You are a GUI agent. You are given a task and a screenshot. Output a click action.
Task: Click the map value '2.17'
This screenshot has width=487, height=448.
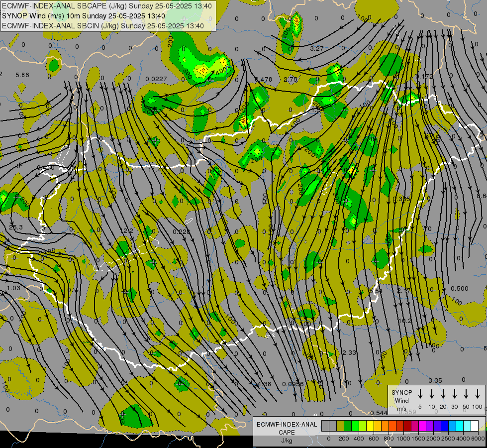[x=404, y=290]
